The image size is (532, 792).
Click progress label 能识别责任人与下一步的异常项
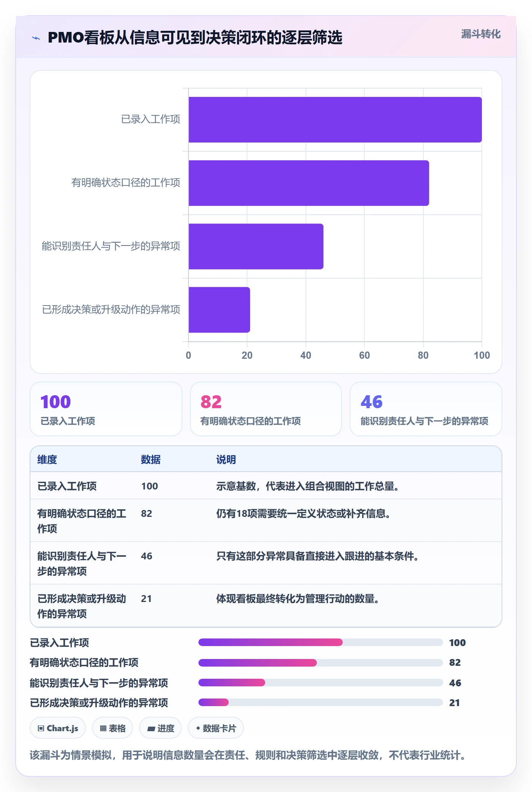99,683
